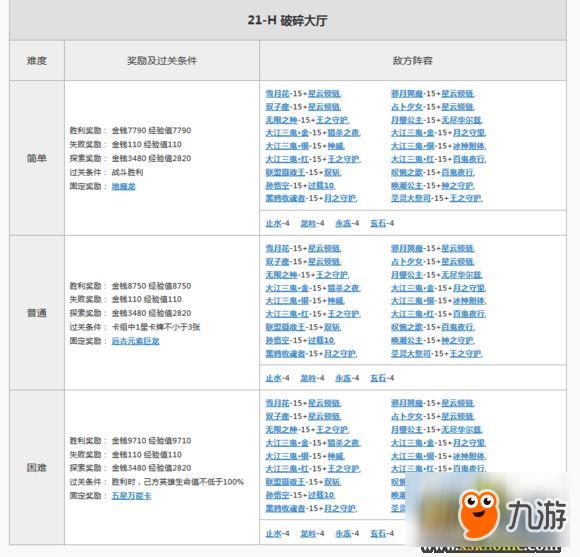Click 叹惋之歌 in the 简单 row
This screenshot has width=580, height=557.
[x=407, y=172]
